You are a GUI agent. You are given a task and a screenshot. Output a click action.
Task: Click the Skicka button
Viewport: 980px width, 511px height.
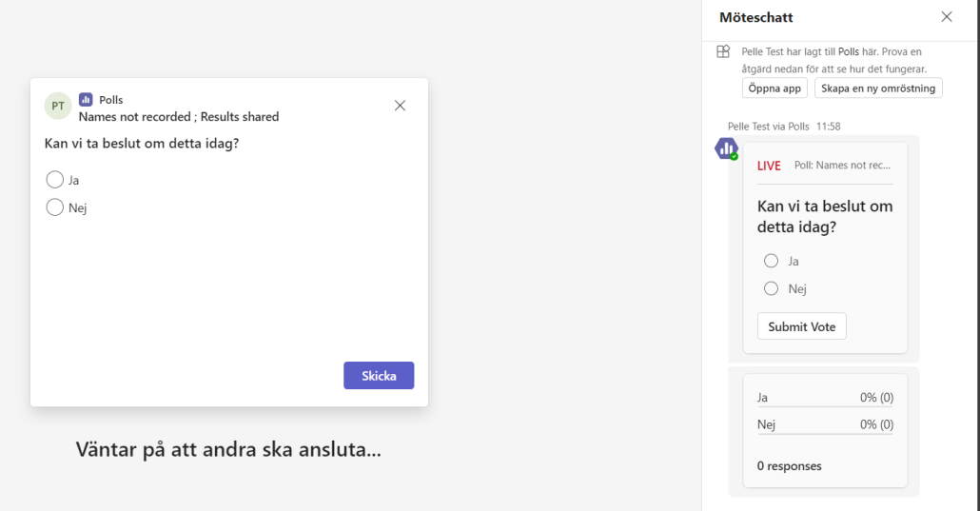pos(379,375)
